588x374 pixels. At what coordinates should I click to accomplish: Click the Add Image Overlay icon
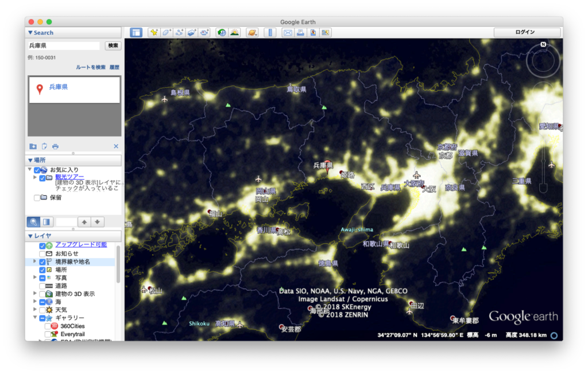[192, 33]
